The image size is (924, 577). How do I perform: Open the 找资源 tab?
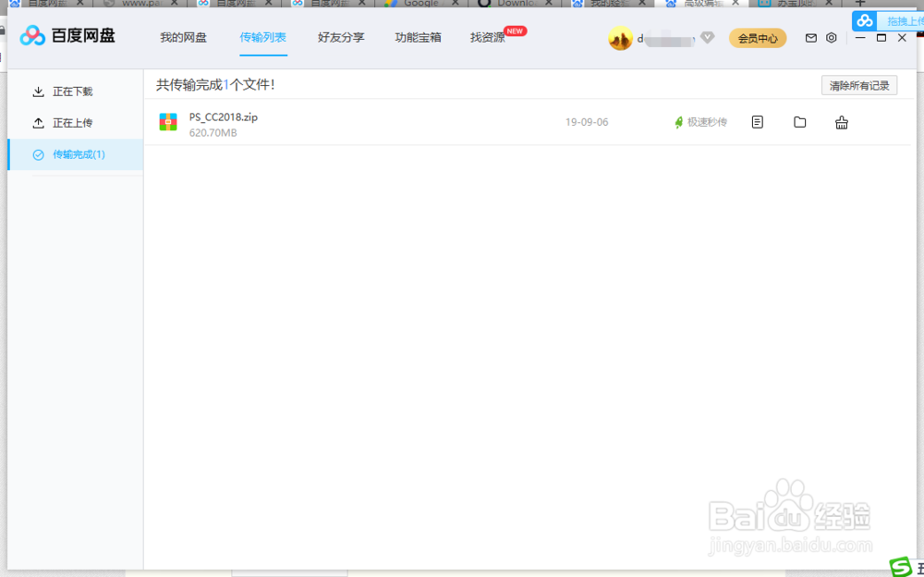(488, 38)
